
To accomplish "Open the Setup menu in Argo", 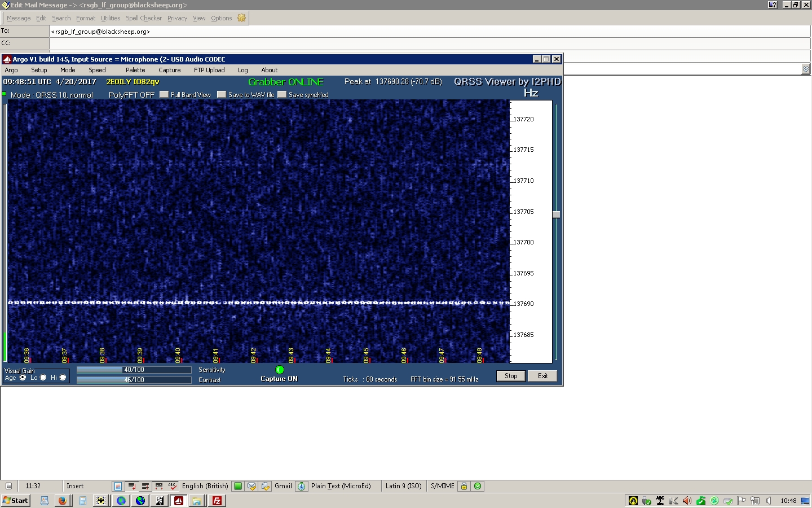I will (x=39, y=70).
